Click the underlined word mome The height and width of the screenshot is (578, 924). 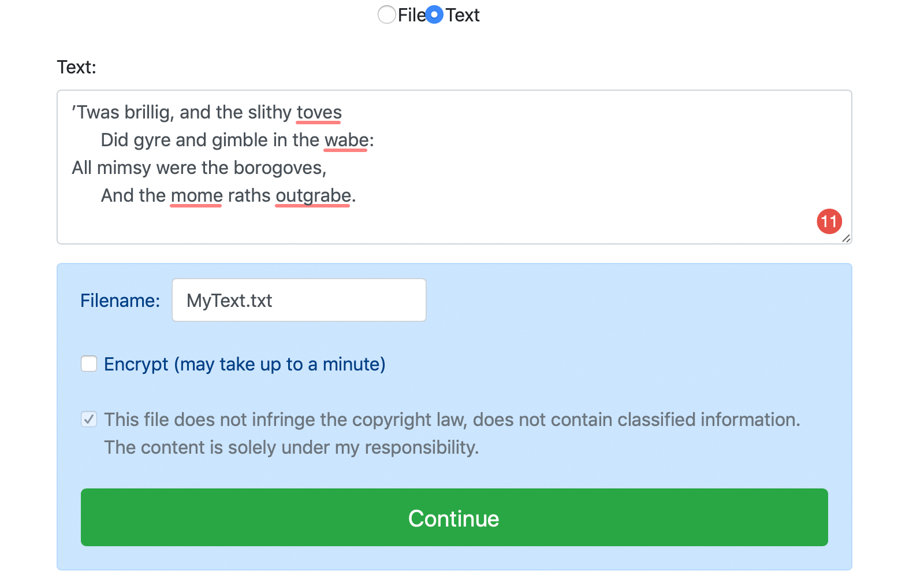pos(196,195)
